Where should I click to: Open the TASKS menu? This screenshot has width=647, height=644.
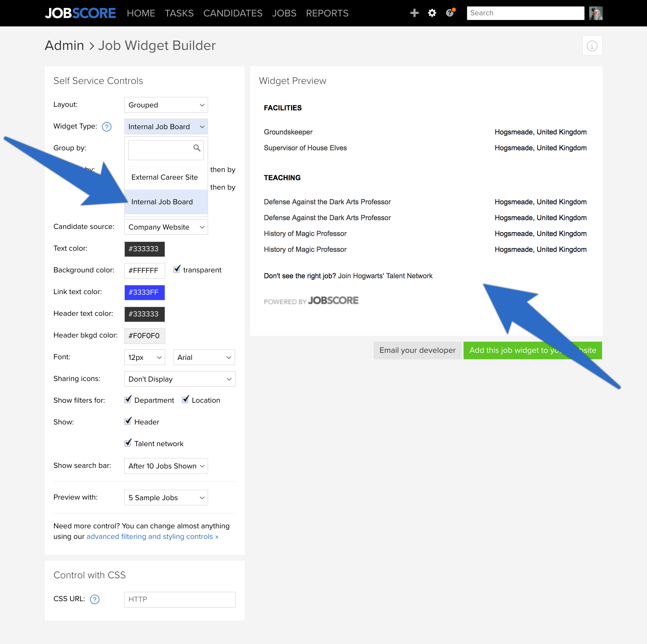click(179, 13)
